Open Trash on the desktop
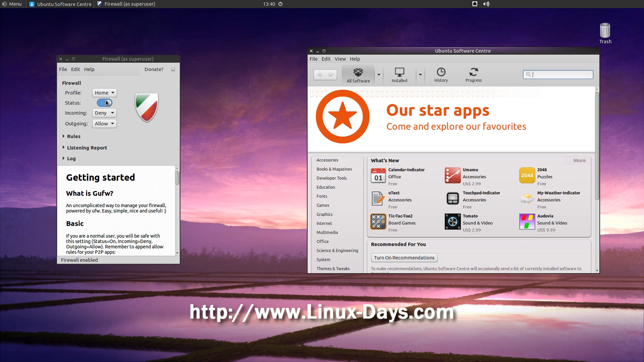This screenshot has width=644, height=362. tap(605, 33)
